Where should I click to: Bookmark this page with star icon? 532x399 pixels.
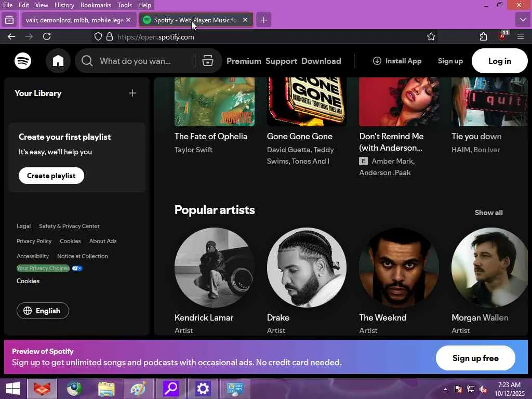click(x=431, y=37)
